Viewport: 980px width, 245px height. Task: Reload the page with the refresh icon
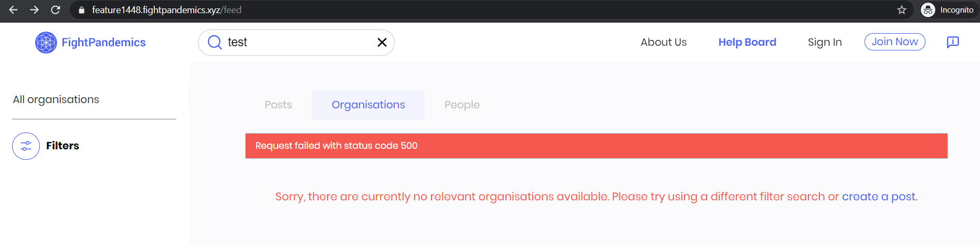(x=55, y=10)
